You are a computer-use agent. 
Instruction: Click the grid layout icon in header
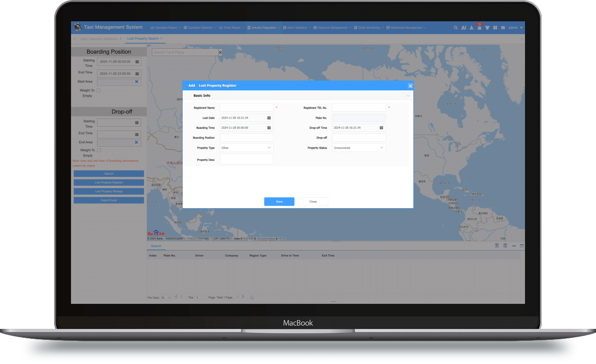click(x=495, y=28)
